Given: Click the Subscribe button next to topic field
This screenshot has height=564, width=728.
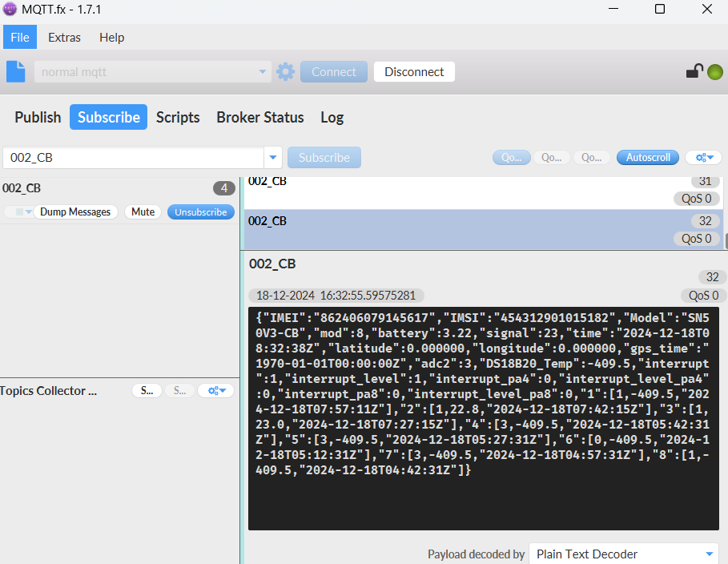Looking at the screenshot, I should click(324, 158).
